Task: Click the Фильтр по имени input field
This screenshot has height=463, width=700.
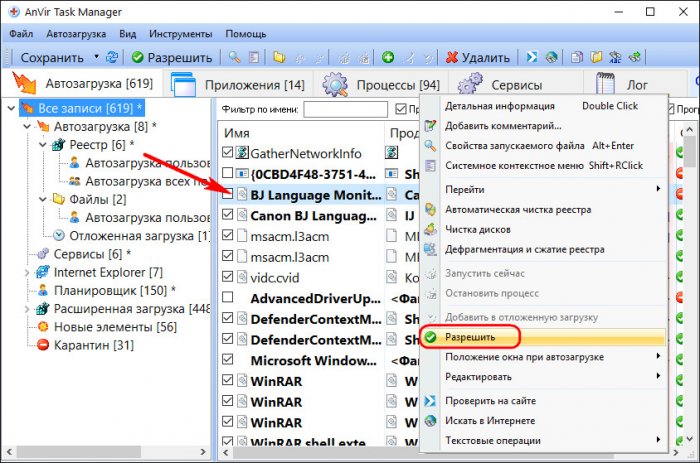Action: (x=346, y=109)
